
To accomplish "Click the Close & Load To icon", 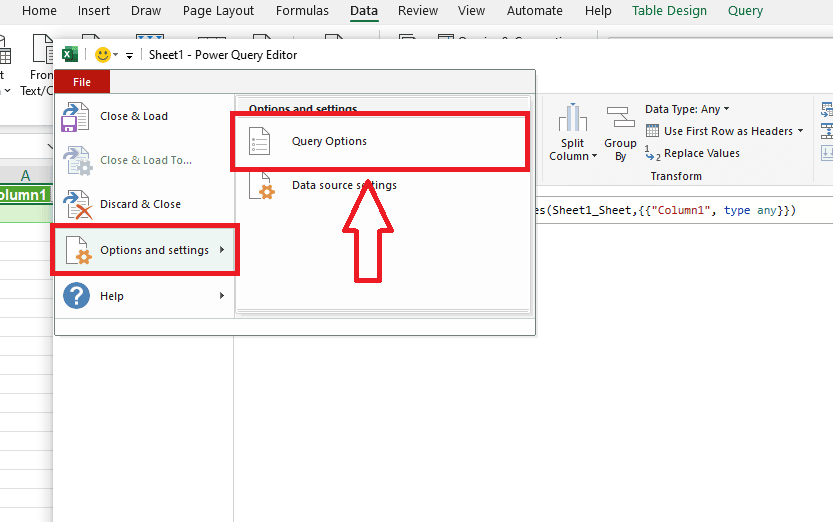I will 77,161.
